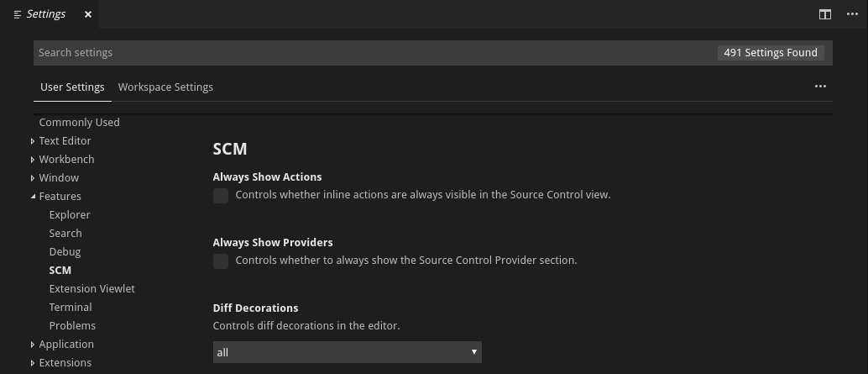The height and width of the screenshot is (374, 868).
Task: Go to Terminal settings
Action: tap(71, 307)
